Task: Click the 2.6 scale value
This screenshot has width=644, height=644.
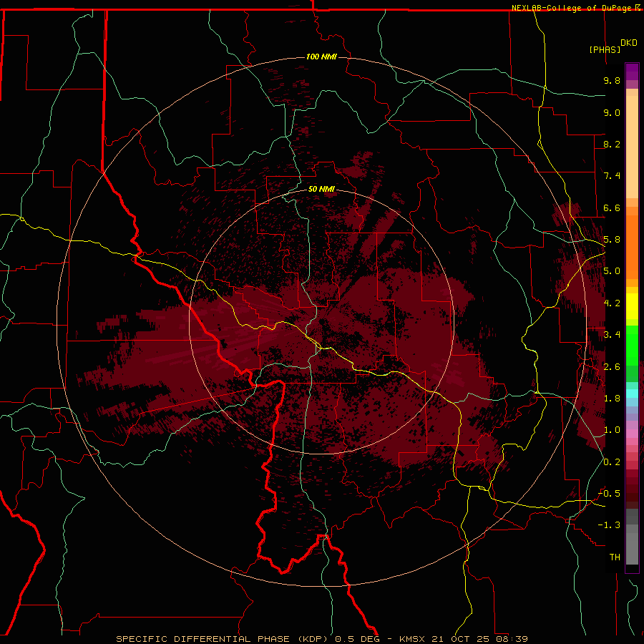Action: click(x=612, y=366)
